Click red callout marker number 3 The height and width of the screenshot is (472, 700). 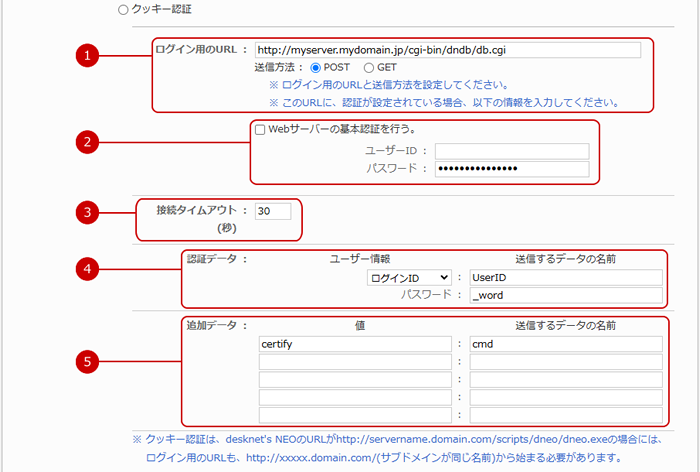(89, 212)
